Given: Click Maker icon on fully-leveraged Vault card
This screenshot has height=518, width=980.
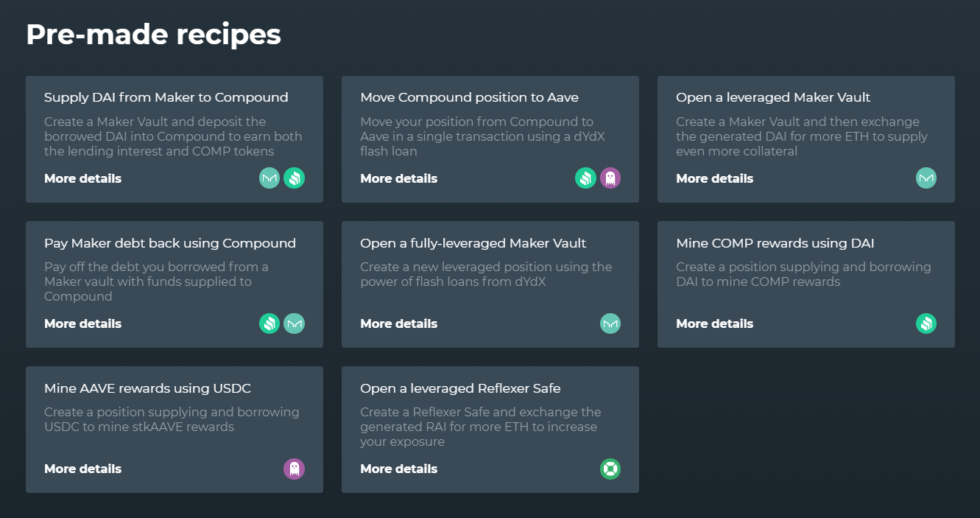Looking at the screenshot, I should pos(610,323).
